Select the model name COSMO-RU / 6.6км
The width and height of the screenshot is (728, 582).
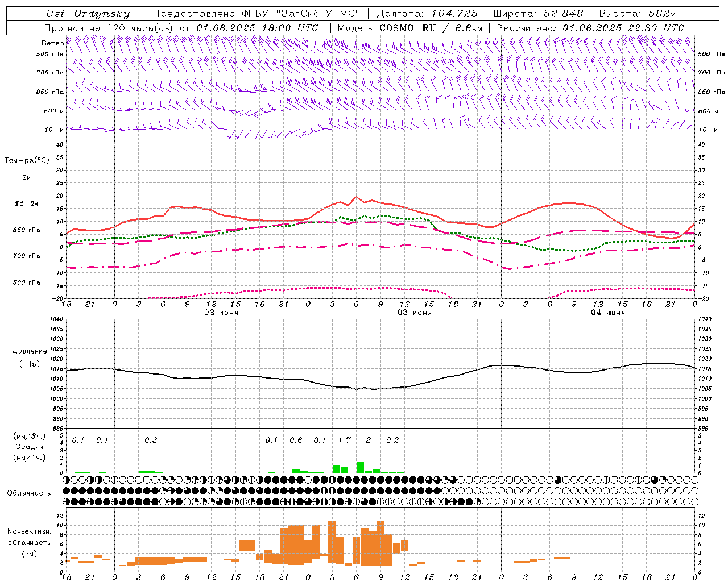click(x=431, y=28)
